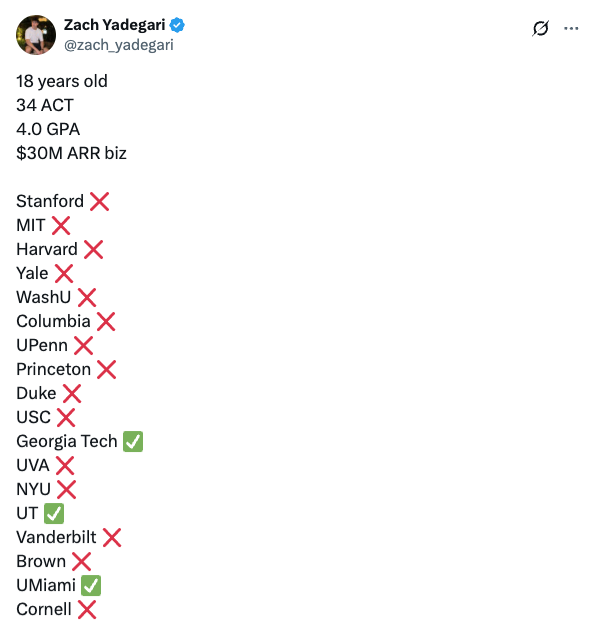
Task: Click the '18 years old' text line
Action: (62, 81)
